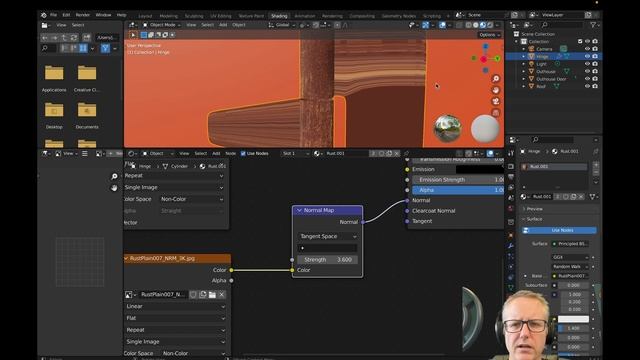Open the lower Flat projection dropdown
The image size is (640, 360).
coord(175,318)
